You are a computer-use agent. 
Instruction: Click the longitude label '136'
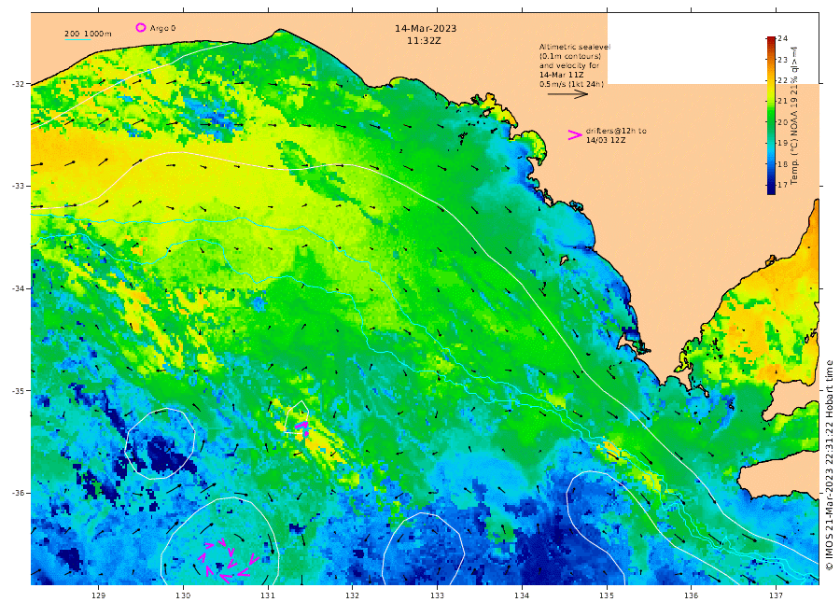pos(691,595)
